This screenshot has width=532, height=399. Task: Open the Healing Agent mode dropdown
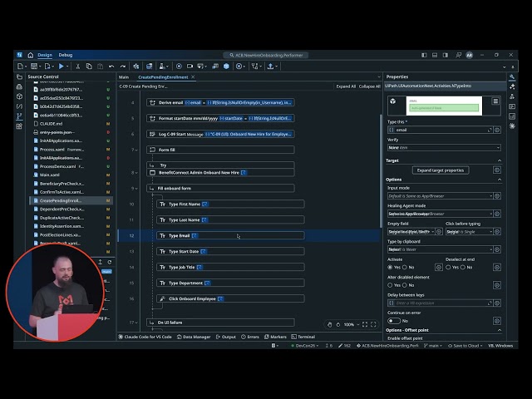441,214
